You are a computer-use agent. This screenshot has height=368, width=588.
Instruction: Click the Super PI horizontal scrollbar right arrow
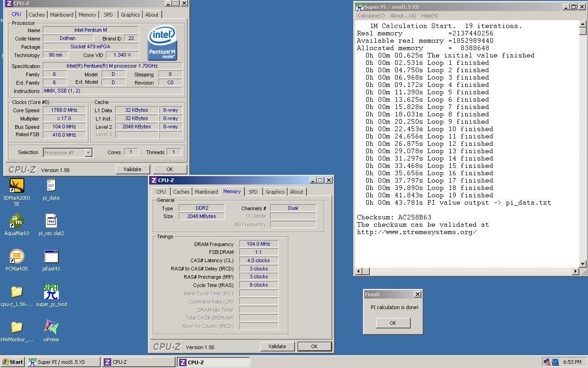[576, 271]
